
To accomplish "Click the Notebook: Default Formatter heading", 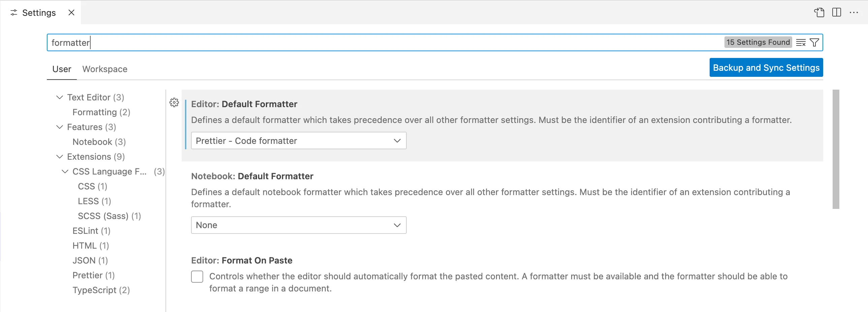I will coord(252,176).
